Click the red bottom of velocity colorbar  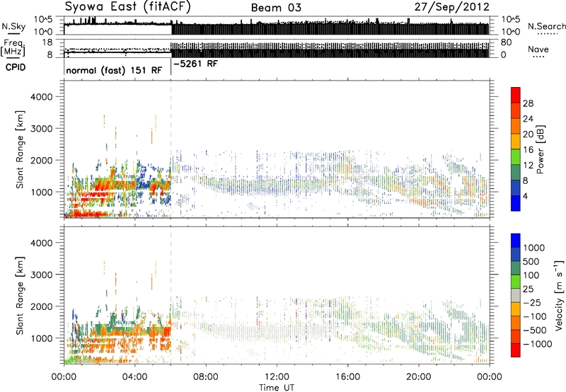pos(516,350)
